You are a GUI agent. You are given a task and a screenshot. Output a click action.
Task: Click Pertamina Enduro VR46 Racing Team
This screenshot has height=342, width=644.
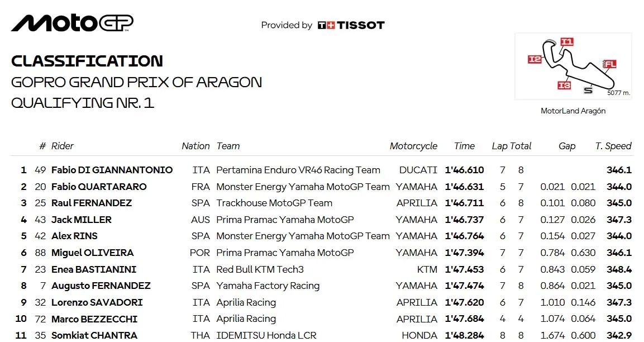[298, 170]
